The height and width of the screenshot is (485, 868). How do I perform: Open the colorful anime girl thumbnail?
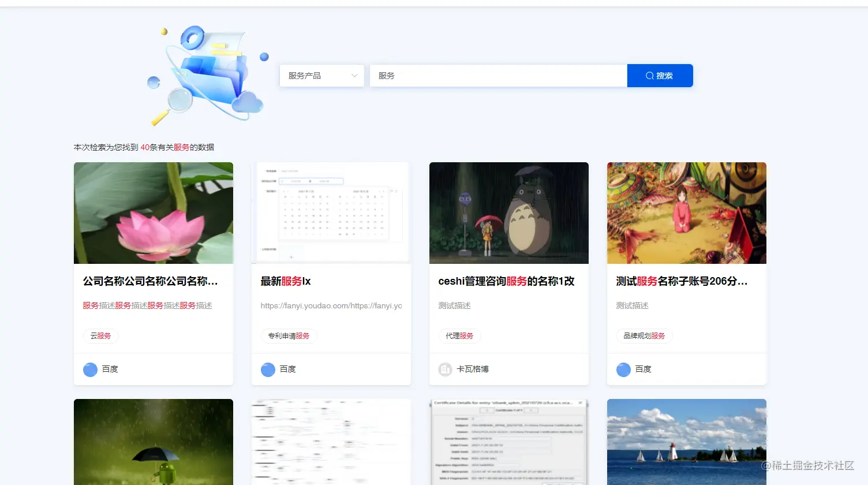point(687,213)
